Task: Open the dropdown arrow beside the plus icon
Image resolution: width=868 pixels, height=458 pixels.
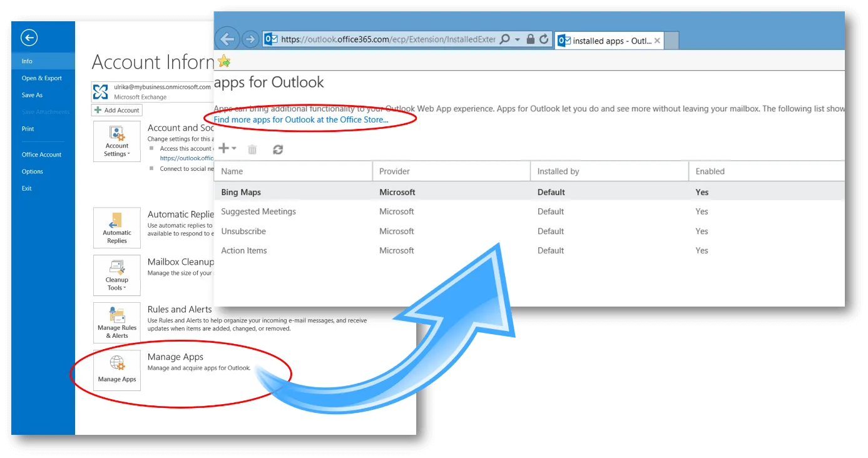Action: coord(234,149)
